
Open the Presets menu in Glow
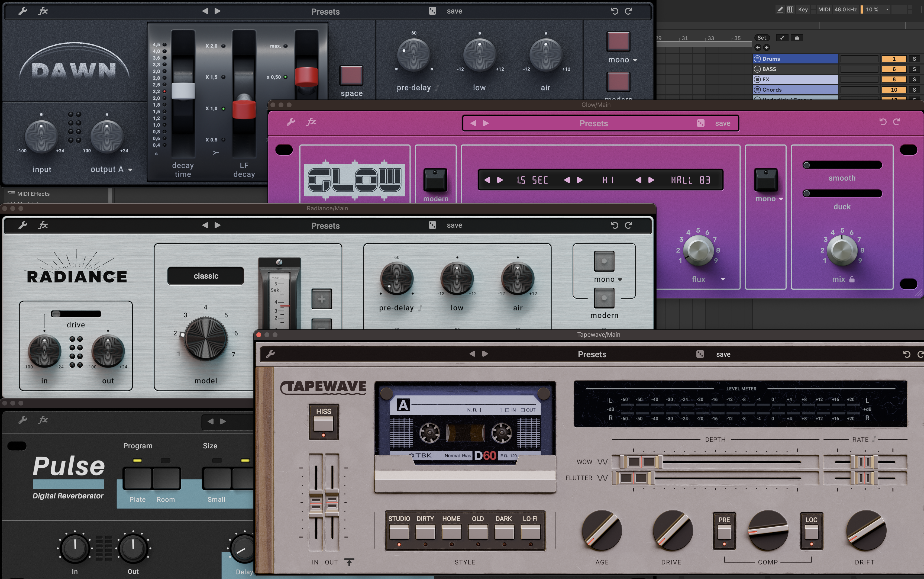tap(594, 123)
